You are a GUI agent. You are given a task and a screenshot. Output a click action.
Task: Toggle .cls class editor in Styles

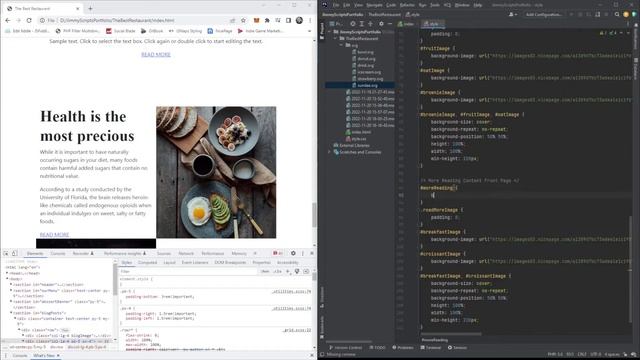pyautogui.click(x=278, y=271)
